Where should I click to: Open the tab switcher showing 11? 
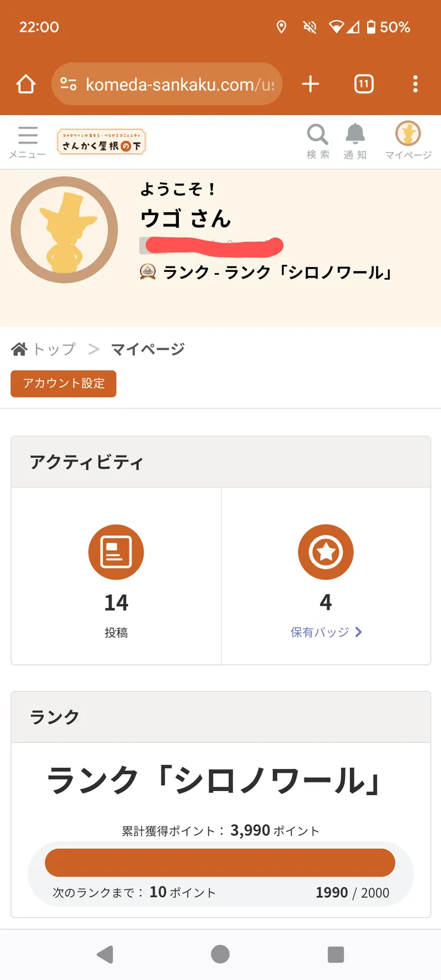coord(364,84)
